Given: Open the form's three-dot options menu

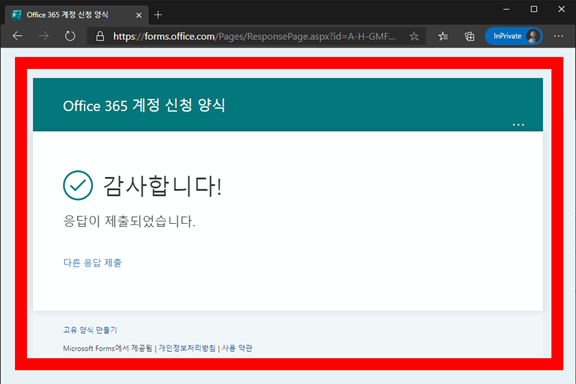Looking at the screenshot, I should [518, 125].
